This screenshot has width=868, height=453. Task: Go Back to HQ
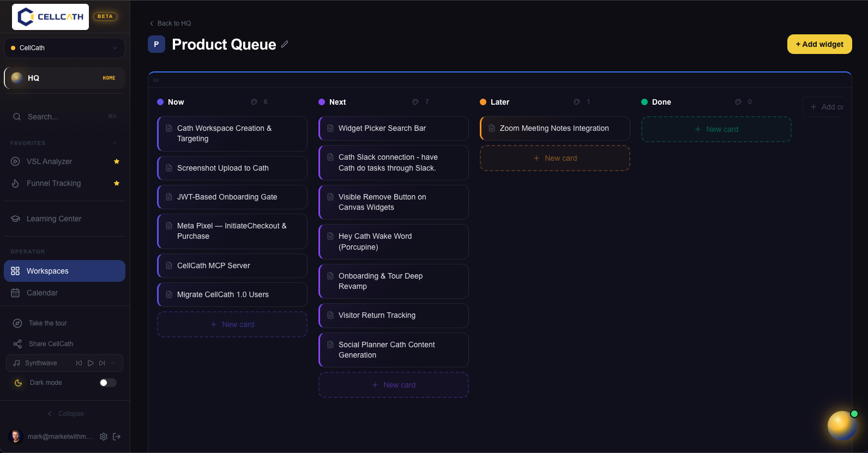tap(170, 23)
